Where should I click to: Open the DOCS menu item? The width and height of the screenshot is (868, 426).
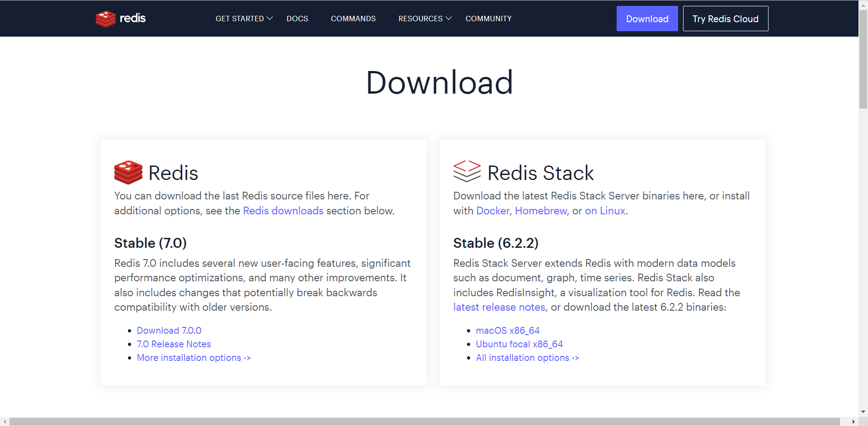297,19
